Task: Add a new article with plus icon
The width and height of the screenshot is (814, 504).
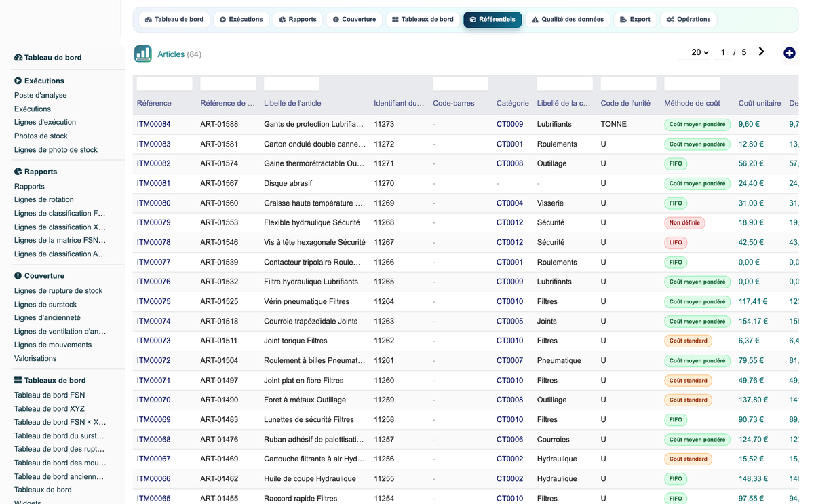Action: [x=789, y=53]
